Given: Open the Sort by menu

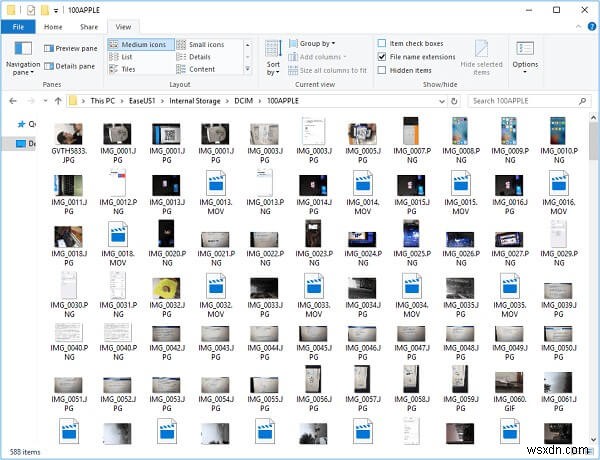Looking at the screenshot, I should point(273,58).
